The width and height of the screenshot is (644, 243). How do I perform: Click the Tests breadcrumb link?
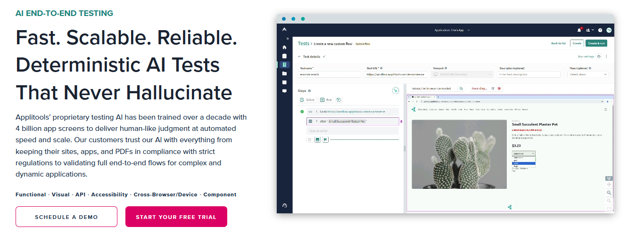coord(303,43)
